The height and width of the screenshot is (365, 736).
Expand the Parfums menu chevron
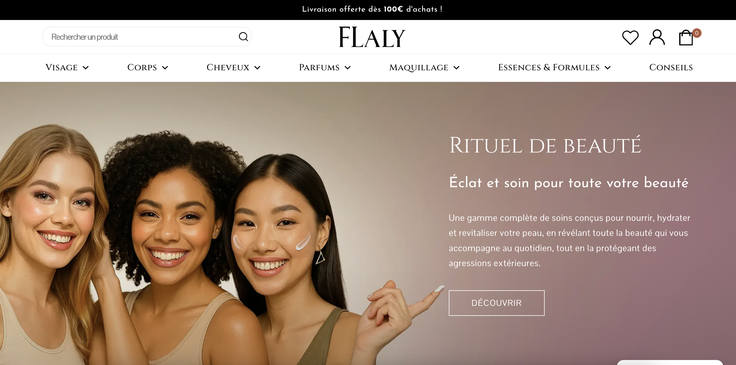pos(347,68)
